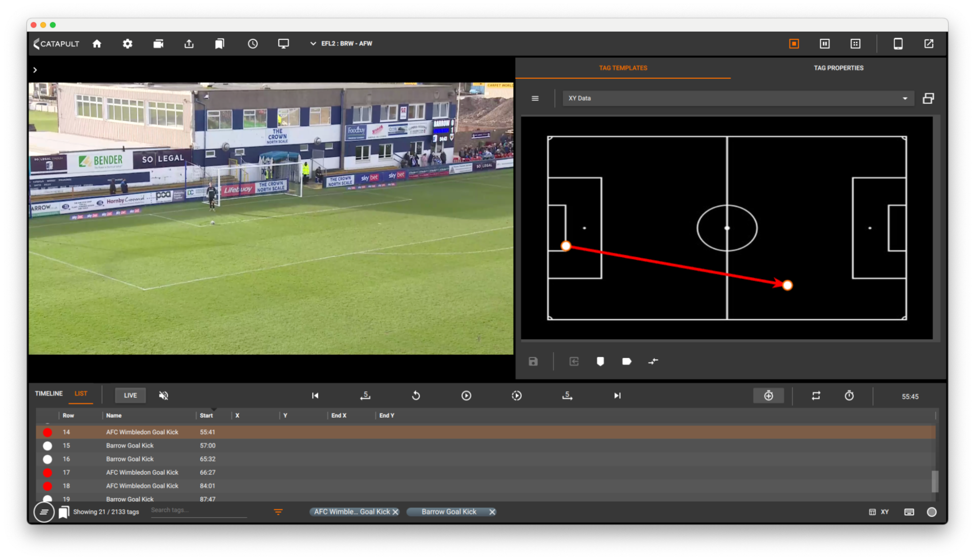Expand the collapsed left side panel chevron
The width and height of the screenshot is (975, 560).
[35, 70]
